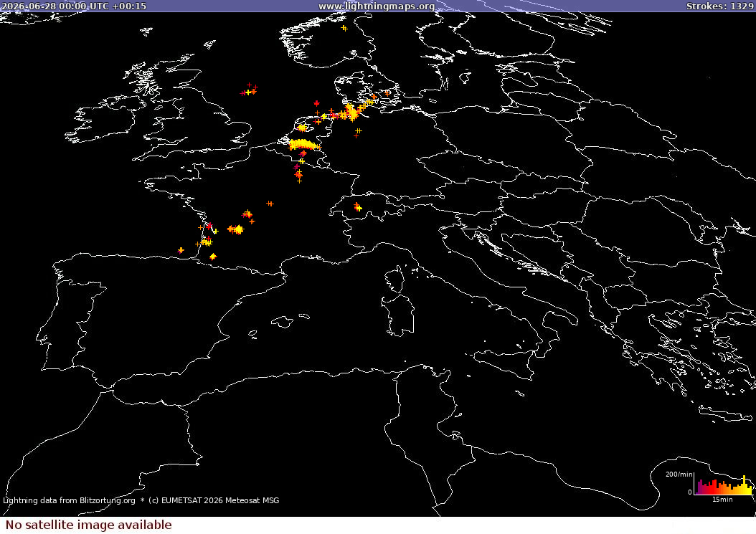Screen dimensions: 756x534
Task: Click the EUMETSAT 2026 Meteosat MSG copyright text
Action: coord(214,500)
